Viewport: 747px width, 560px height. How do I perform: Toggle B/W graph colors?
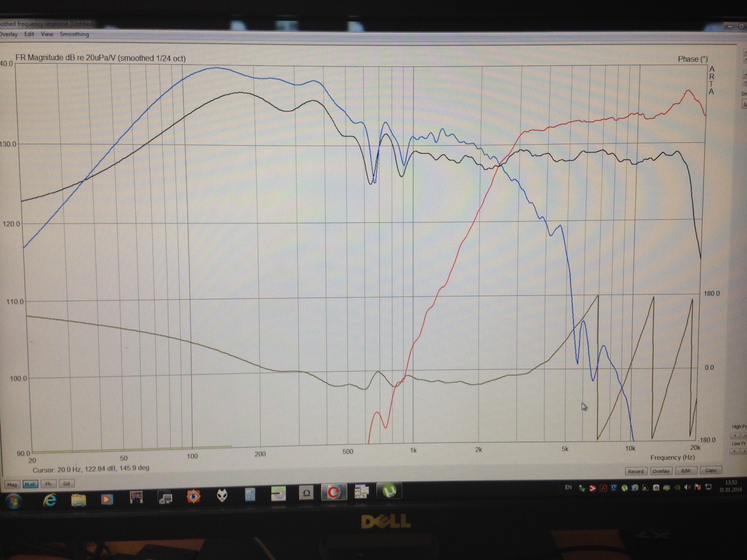pos(686,470)
